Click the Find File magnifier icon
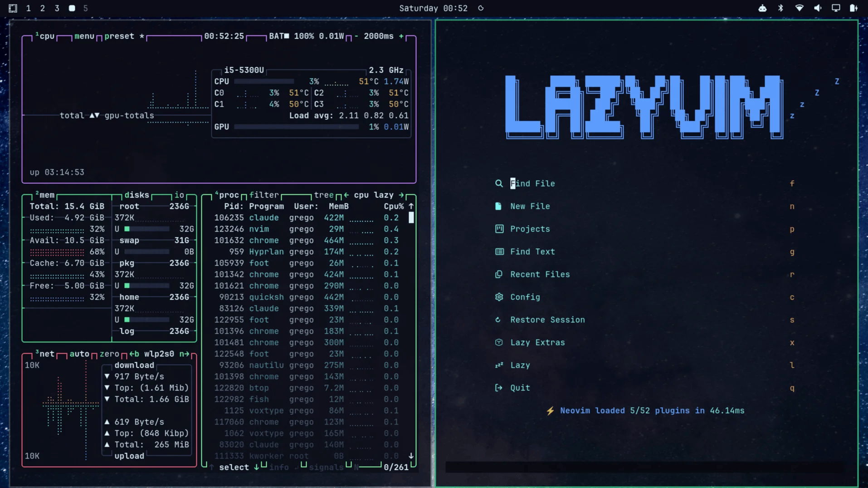The height and width of the screenshot is (488, 868). (499, 183)
